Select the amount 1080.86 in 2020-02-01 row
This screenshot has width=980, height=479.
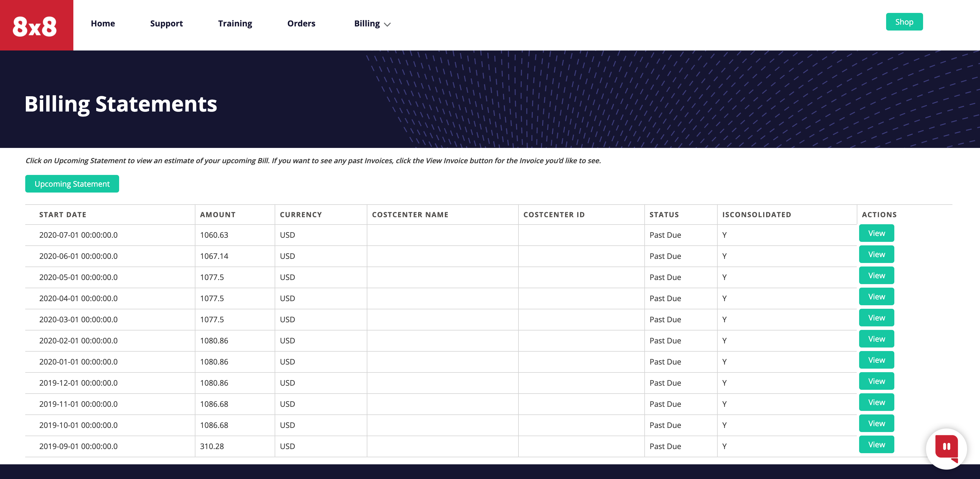214,340
